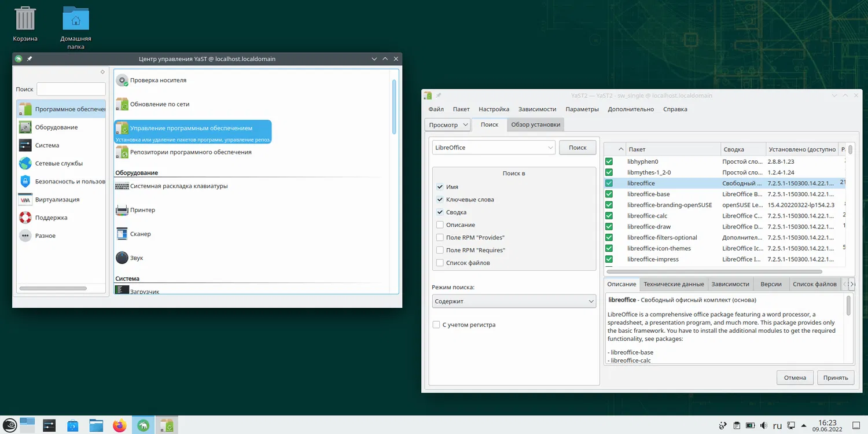Open Dolphin file manager from taskbar
The width and height of the screenshot is (868, 434).
(x=96, y=426)
